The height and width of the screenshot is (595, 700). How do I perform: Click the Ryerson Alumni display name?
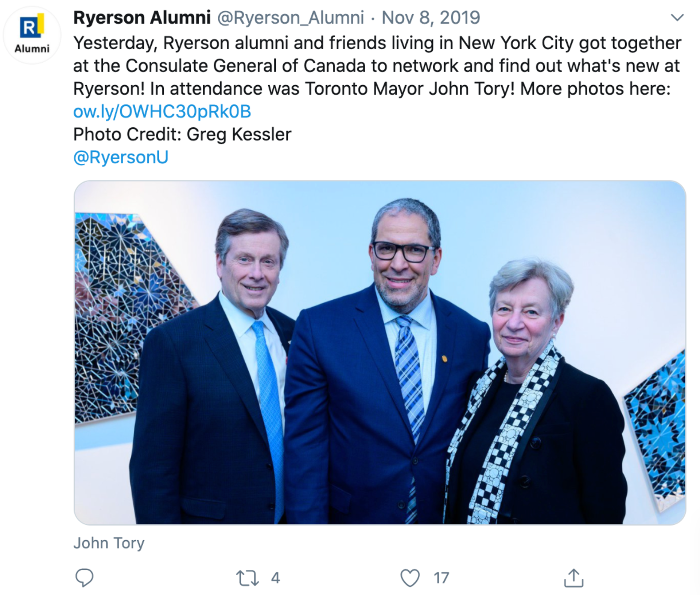point(142,17)
